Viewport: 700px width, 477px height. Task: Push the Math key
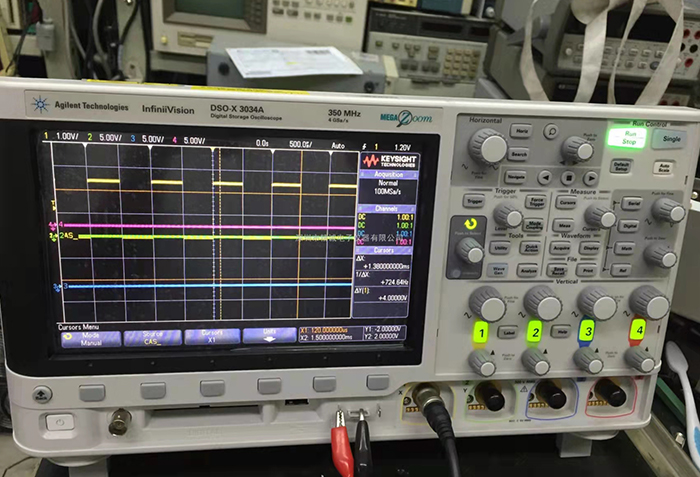click(x=625, y=247)
